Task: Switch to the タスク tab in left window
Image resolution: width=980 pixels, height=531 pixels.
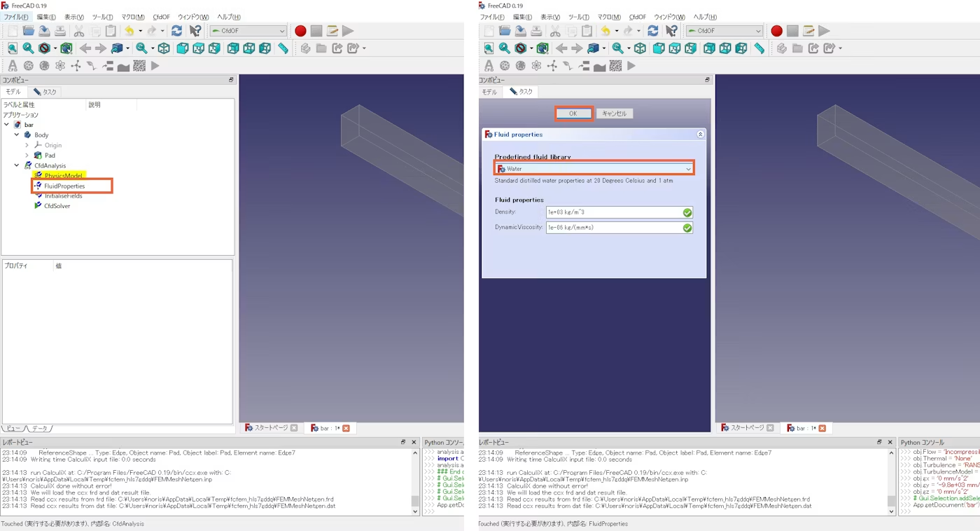Action: [45, 92]
